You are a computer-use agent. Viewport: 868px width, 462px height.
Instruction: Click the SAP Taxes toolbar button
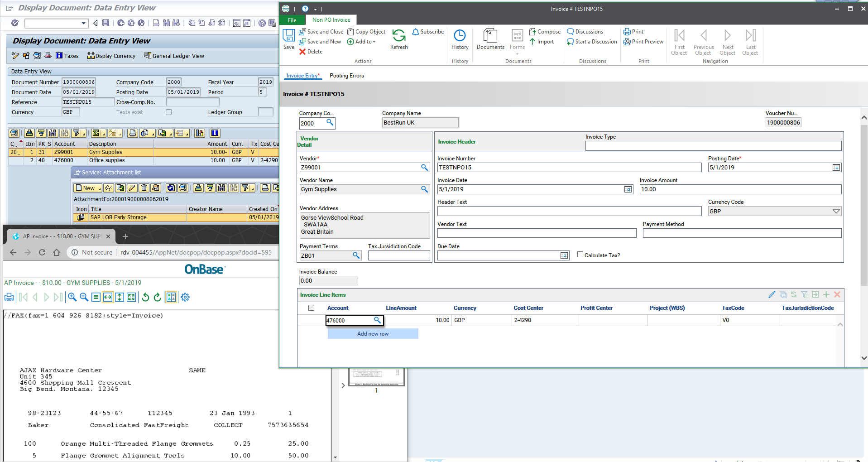tap(67, 56)
